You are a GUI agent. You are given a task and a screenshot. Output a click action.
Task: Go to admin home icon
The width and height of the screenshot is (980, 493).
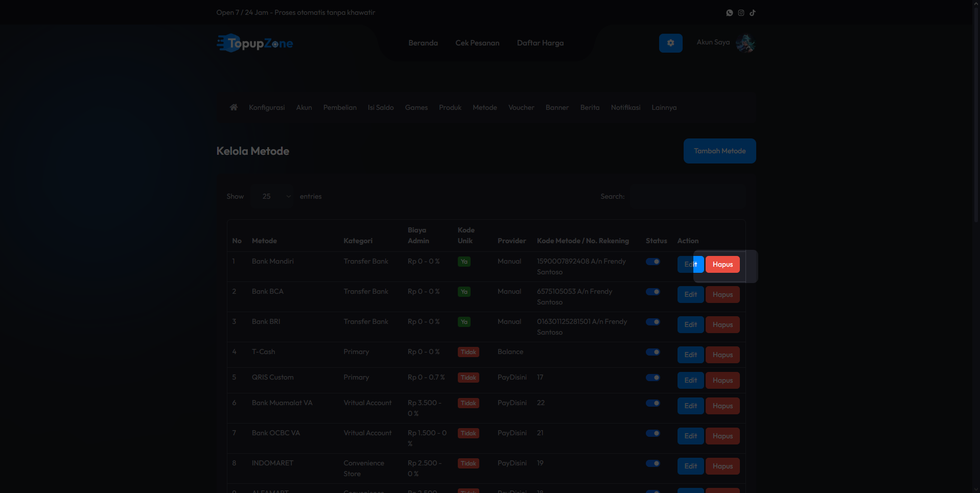(234, 107)
